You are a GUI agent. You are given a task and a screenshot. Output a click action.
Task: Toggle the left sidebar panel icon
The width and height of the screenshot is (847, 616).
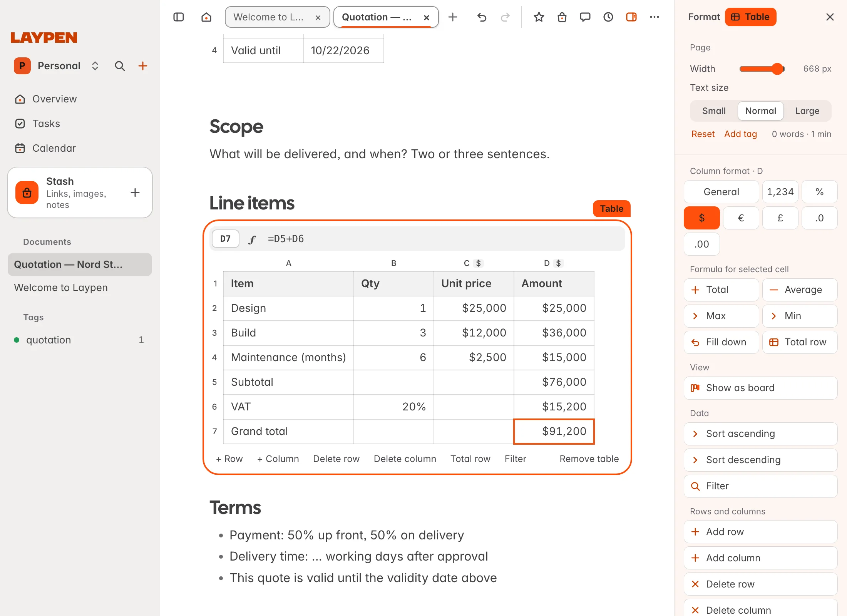coord(179,17)
